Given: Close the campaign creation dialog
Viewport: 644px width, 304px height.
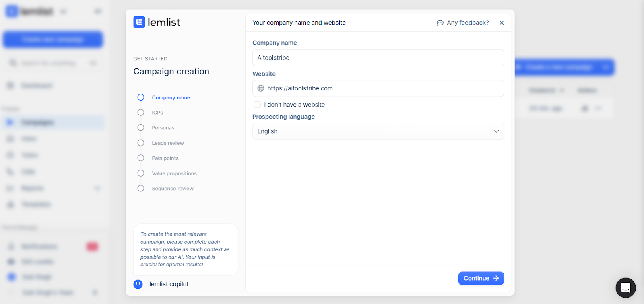Looking at the screenshot, I should coord(502,23).
